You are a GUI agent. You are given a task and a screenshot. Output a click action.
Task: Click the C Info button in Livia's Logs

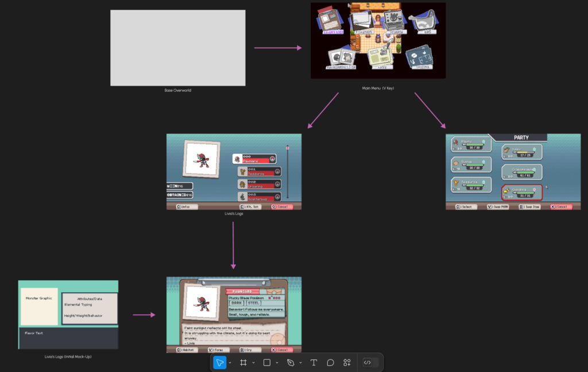click(187, 207)
